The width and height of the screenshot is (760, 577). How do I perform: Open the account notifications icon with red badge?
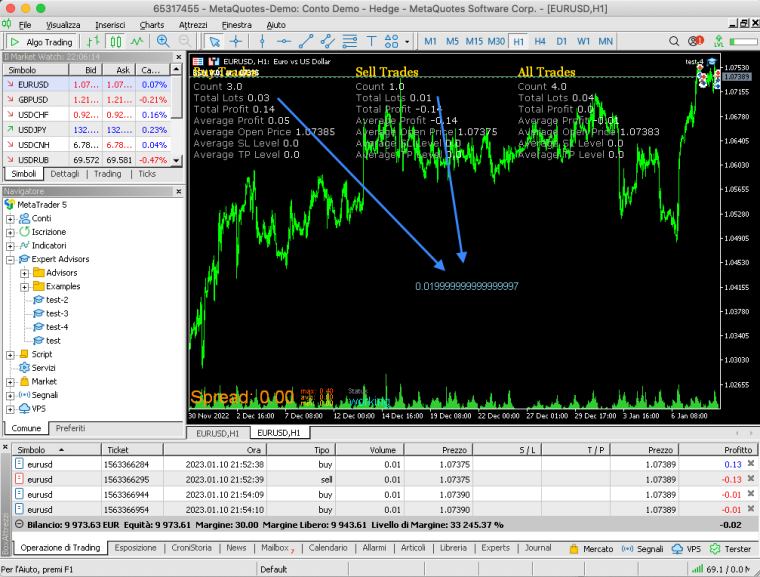tap(696, 41)
